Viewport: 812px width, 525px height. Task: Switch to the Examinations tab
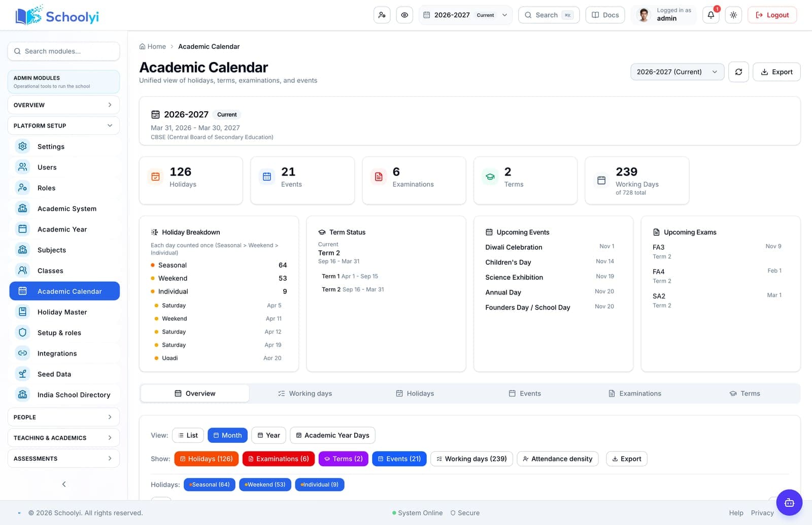[x=635, y=393]
